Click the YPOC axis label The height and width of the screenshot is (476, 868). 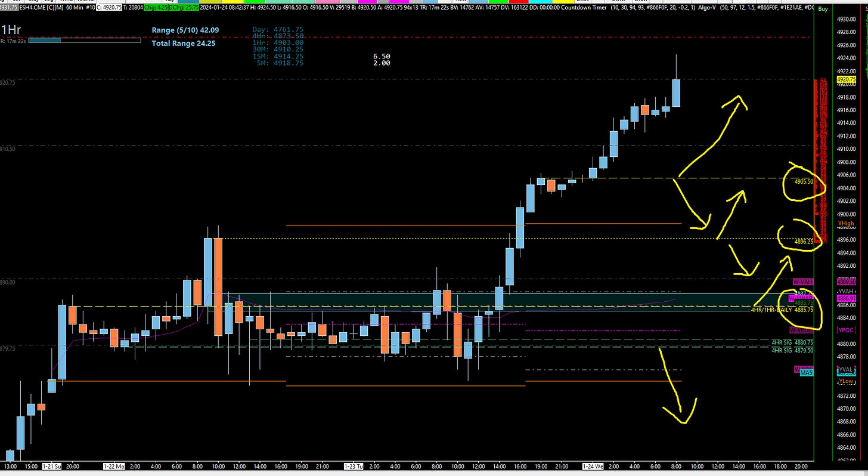tap(847, 330)
